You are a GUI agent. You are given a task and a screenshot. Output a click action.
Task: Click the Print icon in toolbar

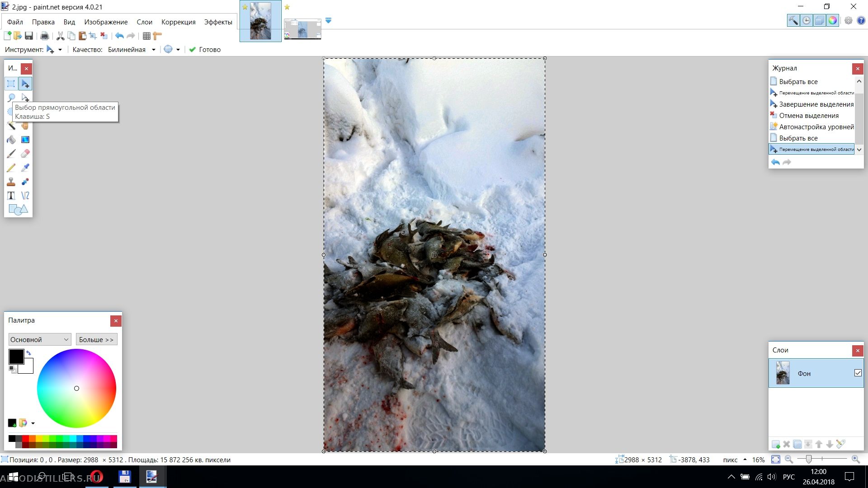[x=44, y=36]
